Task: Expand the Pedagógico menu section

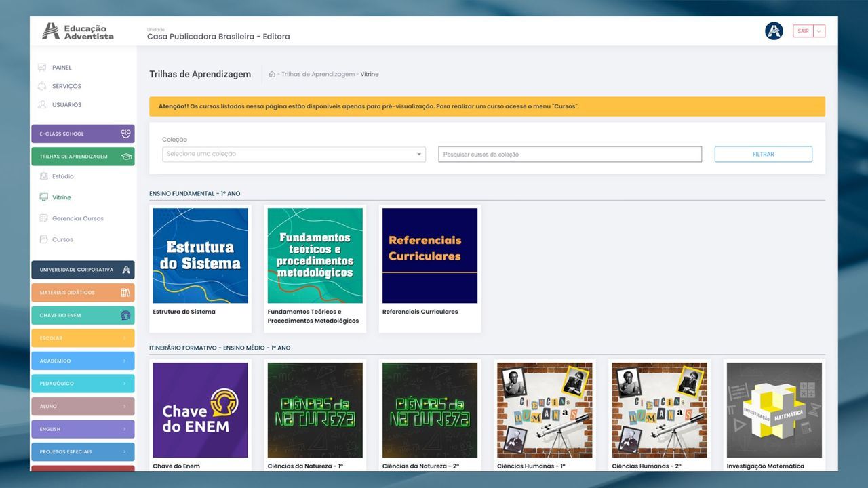Action: coord(83,384)
